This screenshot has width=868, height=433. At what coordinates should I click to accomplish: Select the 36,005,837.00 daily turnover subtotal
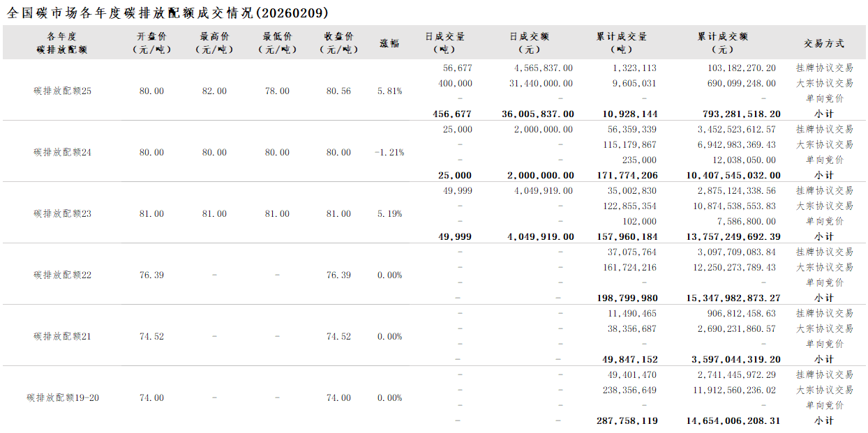point(538,114)
